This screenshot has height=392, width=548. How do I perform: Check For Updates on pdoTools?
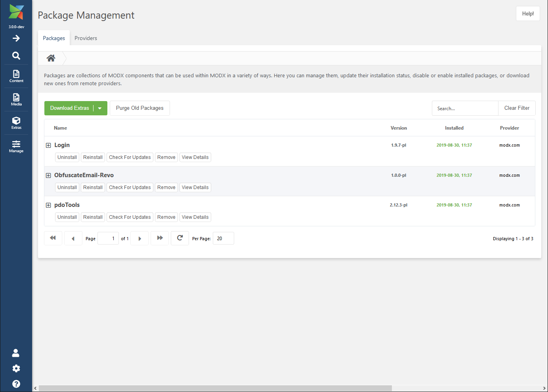[x=130, y=217]
